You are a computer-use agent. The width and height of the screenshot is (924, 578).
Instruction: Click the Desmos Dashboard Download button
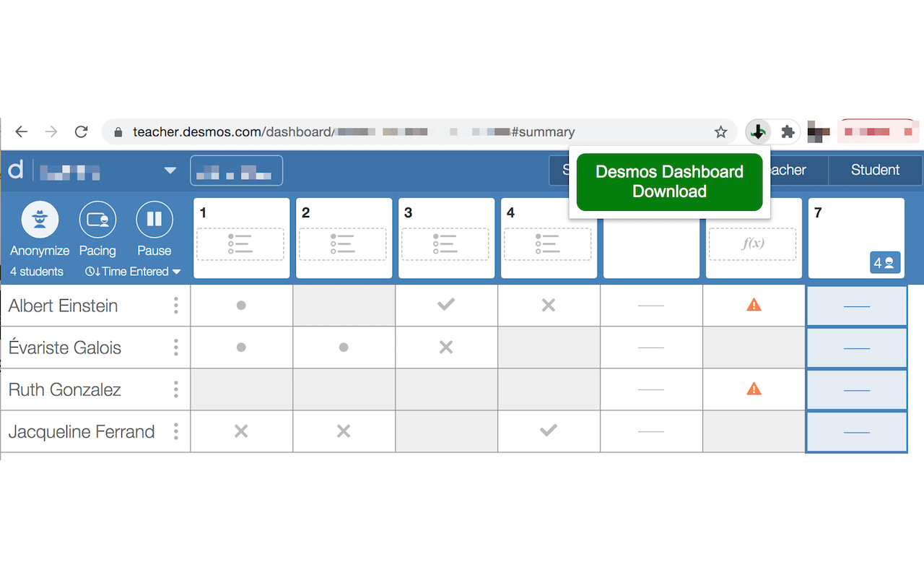click(x=668, y=181)
